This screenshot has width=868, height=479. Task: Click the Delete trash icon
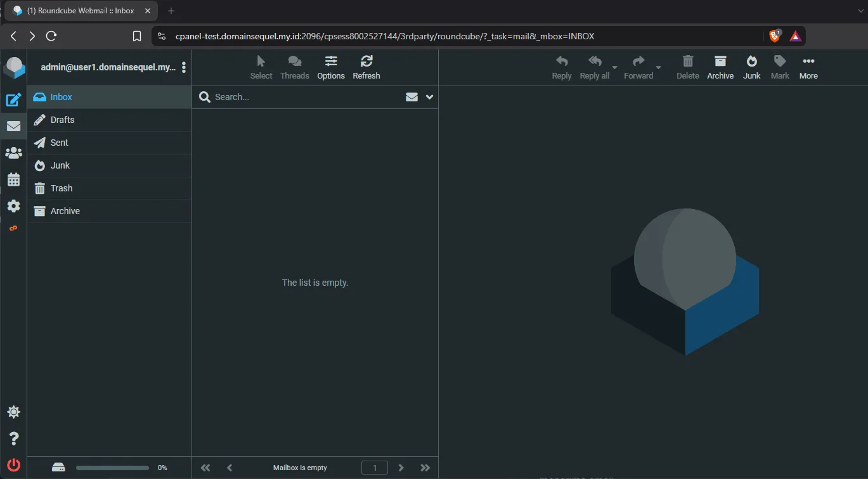[x=688, y=68]
